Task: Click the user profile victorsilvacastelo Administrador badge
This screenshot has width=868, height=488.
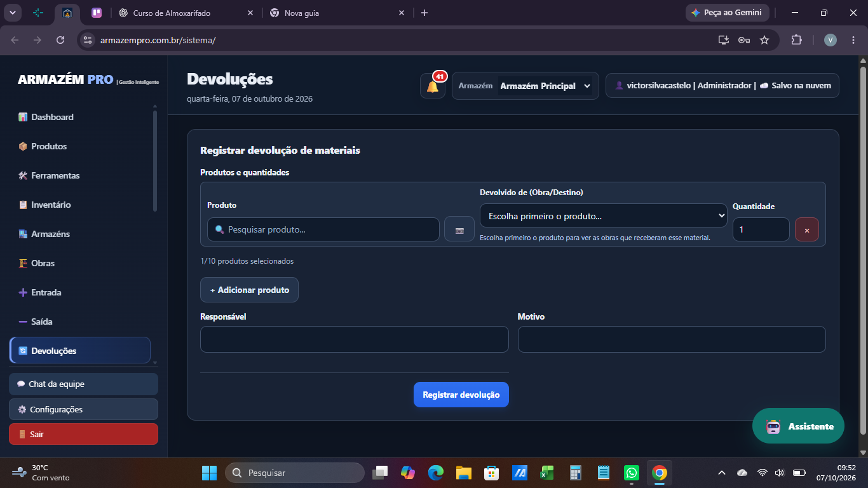Action: [722, 86]
